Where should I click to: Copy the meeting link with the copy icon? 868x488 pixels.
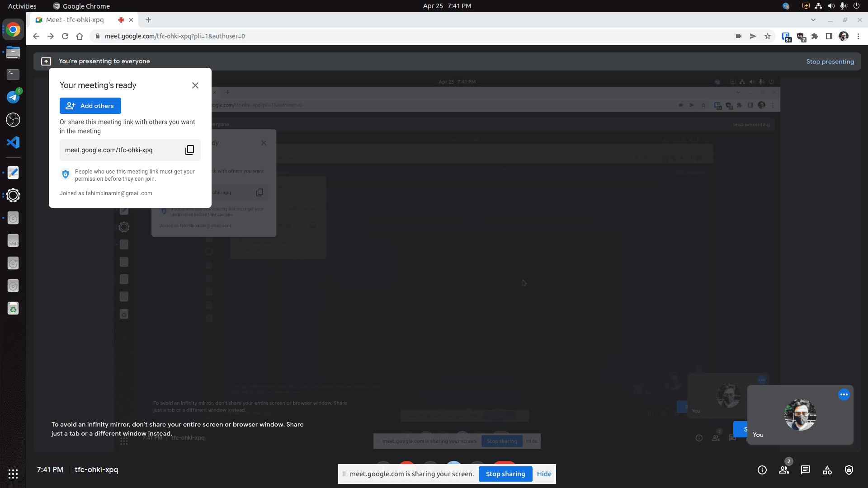pos(190,150)
